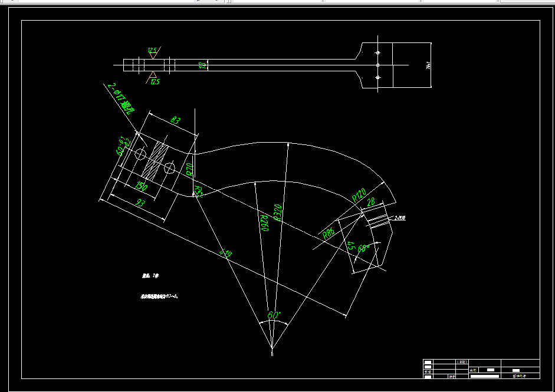
Task: Click the 18 thickness dimension in top view
Action: (x=202, y=65)
